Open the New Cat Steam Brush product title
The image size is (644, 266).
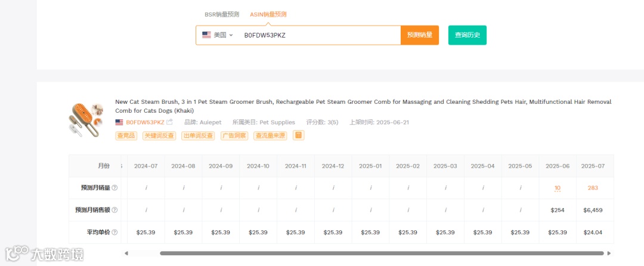click(363, 106)
